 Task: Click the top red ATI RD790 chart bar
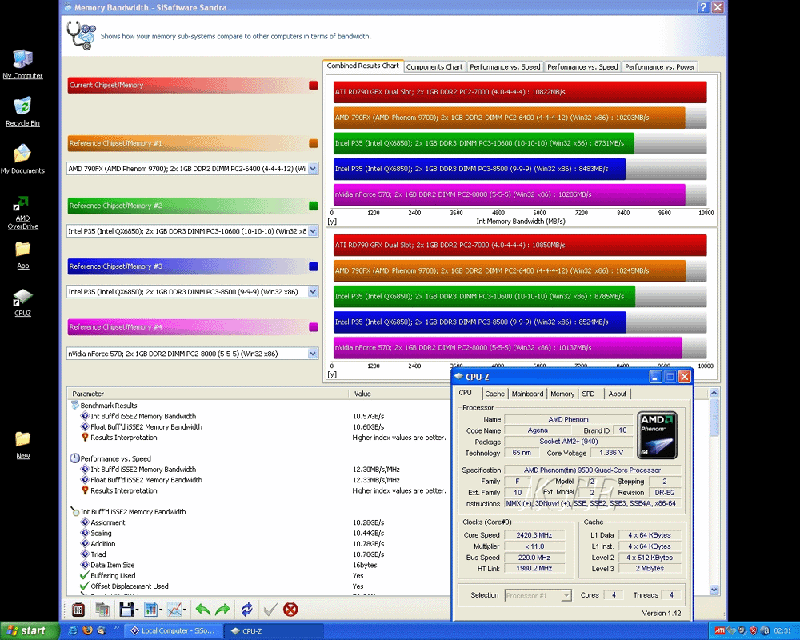[520, 92]
